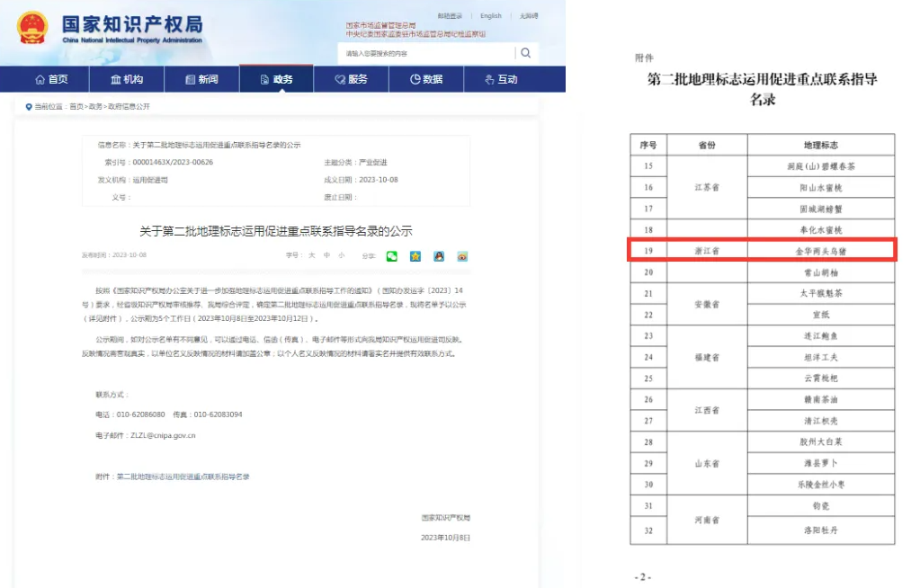Share via QQ penguin icon

point(439,256)
